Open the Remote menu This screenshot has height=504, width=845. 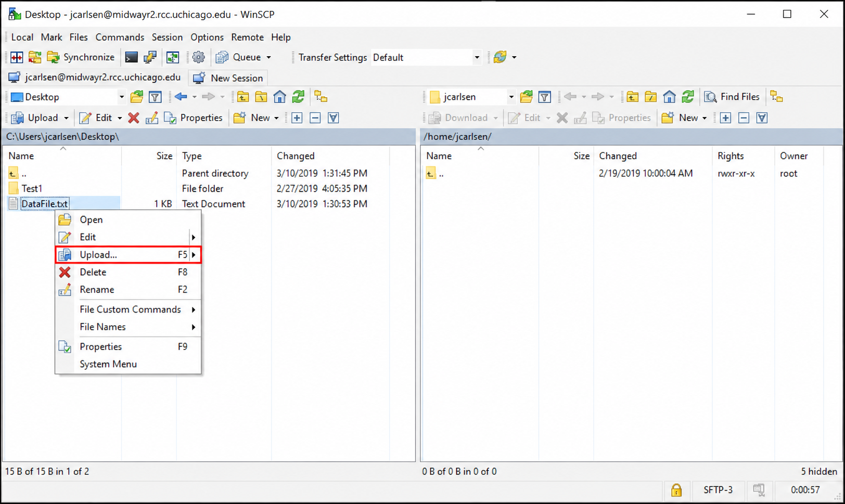247,37
